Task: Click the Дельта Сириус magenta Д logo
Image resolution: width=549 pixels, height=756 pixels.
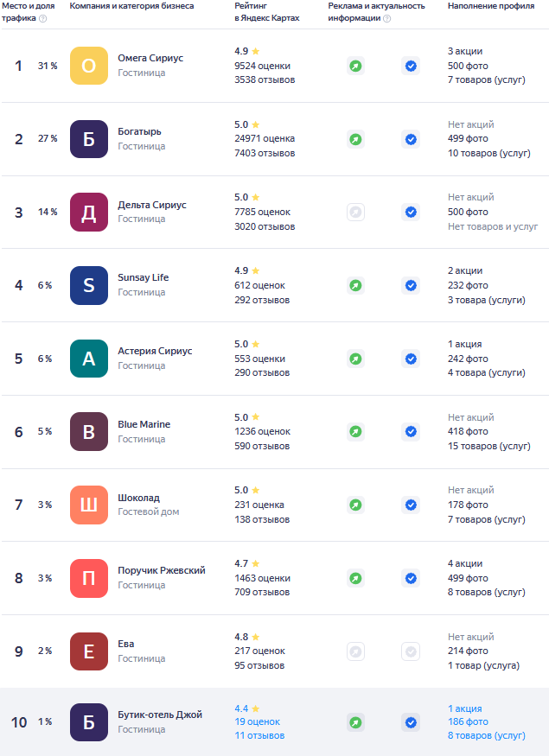Action: click(89, 213)
